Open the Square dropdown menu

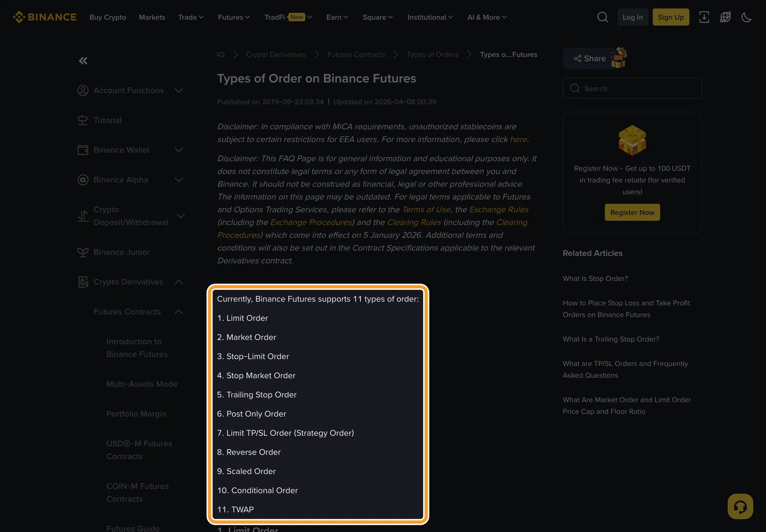point(378,17)
